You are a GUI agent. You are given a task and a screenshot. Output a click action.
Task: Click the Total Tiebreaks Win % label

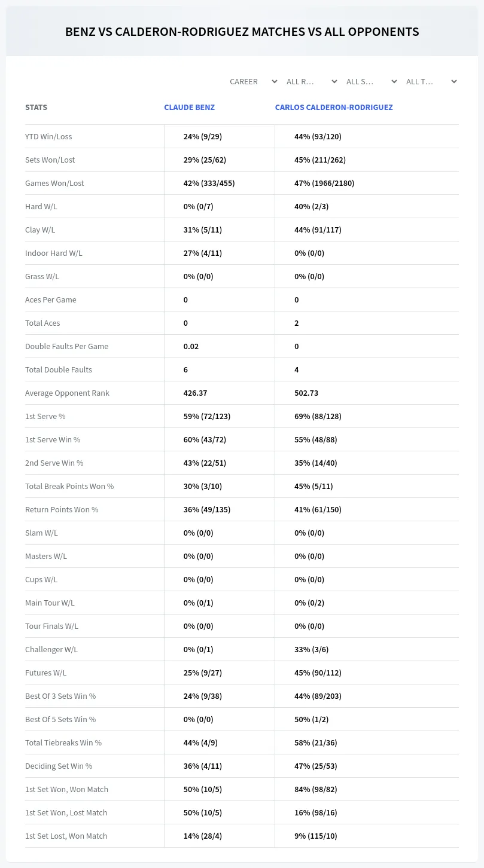63,742
